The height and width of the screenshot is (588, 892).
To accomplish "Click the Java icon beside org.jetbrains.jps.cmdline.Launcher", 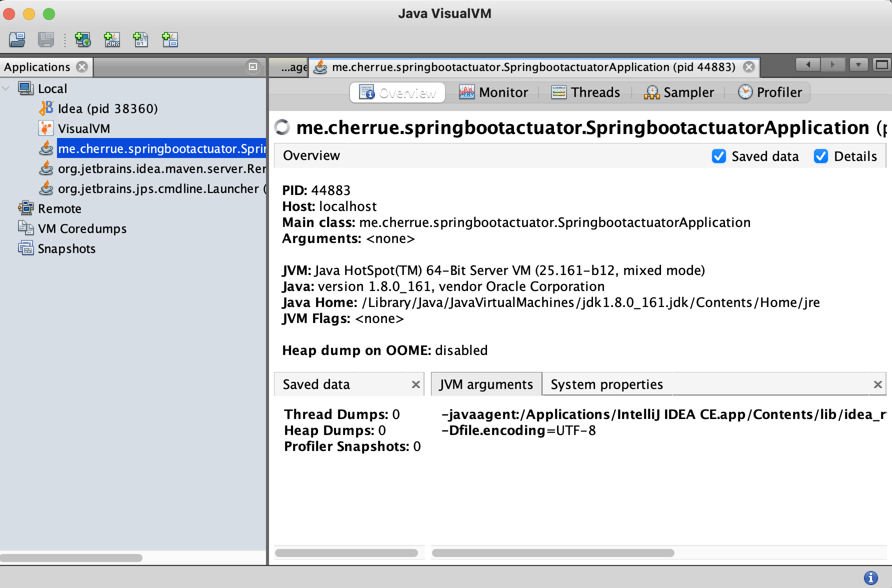I will [x=46, y=188].
